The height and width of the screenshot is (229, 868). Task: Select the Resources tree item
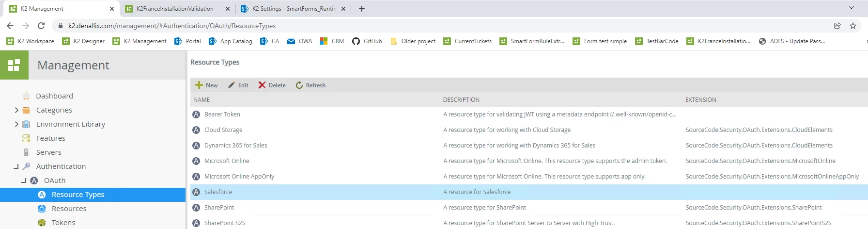tap(69, 209)
